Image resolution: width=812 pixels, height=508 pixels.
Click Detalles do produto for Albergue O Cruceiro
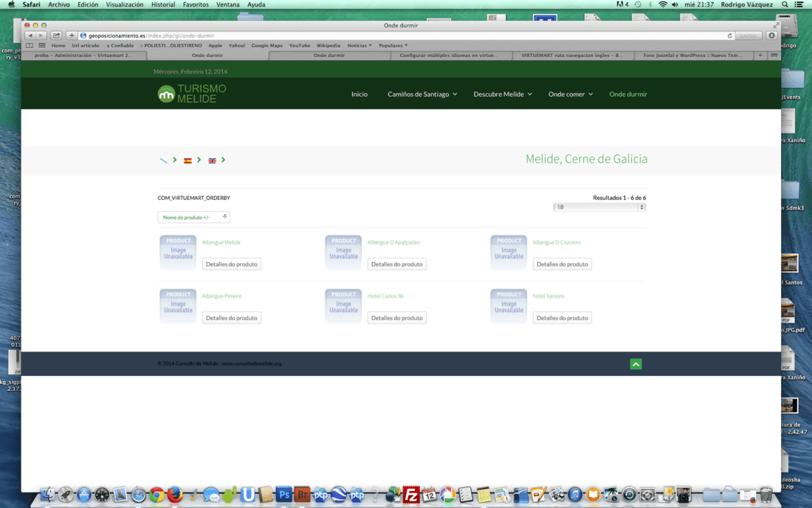pos(562,264)
